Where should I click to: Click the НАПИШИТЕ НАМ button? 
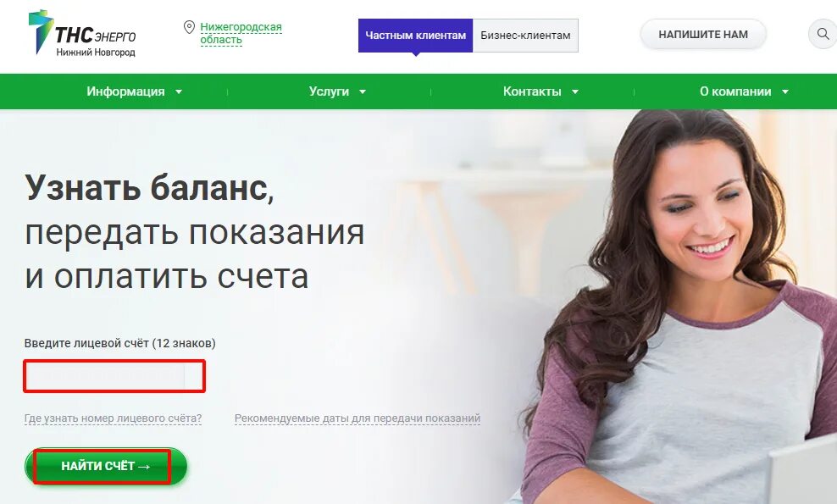tap(703, 34)
